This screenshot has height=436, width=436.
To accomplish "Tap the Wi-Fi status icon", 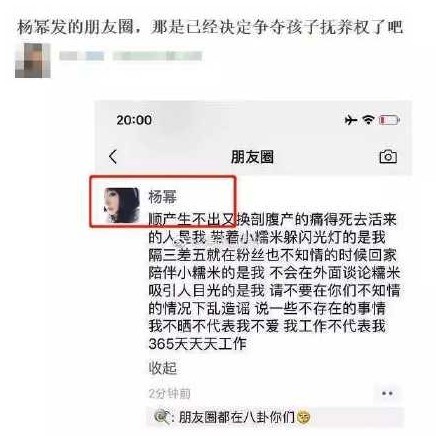I will pos(368,120).
